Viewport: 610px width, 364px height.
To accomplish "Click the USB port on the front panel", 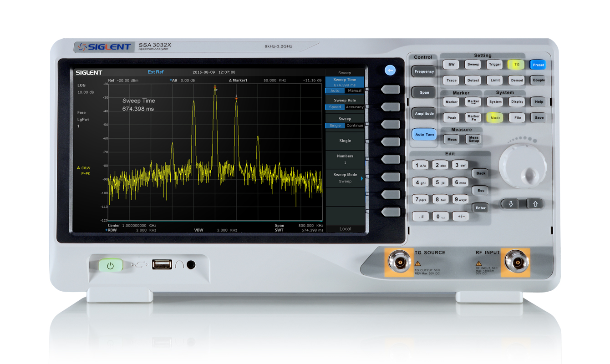I will [x=162, y=264].
